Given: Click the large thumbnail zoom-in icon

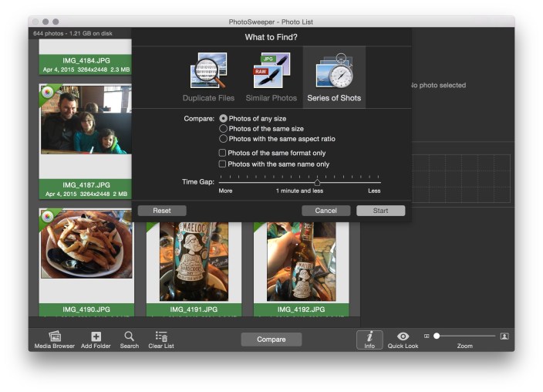Looking at the screenshot, I should (x=504, y=336).
